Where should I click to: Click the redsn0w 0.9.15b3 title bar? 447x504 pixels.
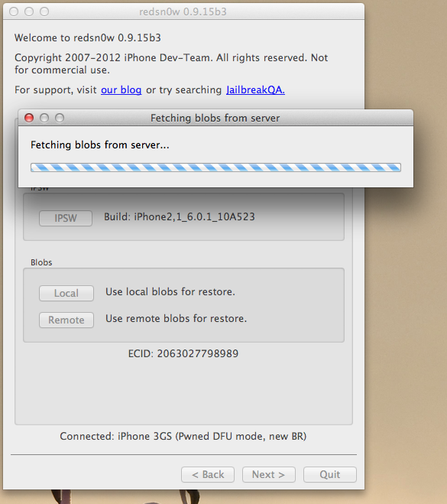coord(183,11)
